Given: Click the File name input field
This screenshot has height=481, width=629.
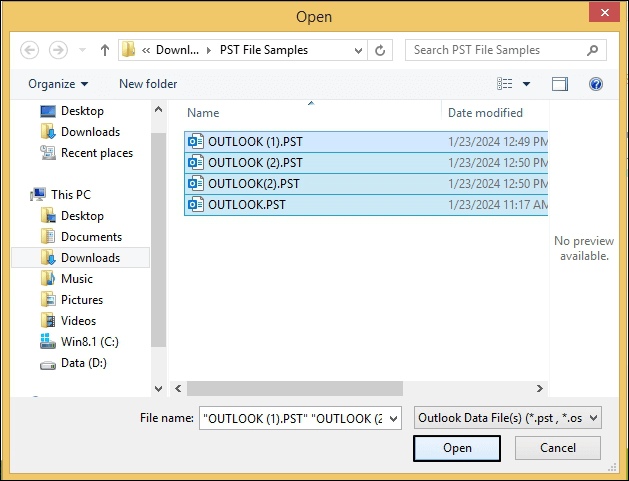Looking at the screenshot, I should pos(293,418).
